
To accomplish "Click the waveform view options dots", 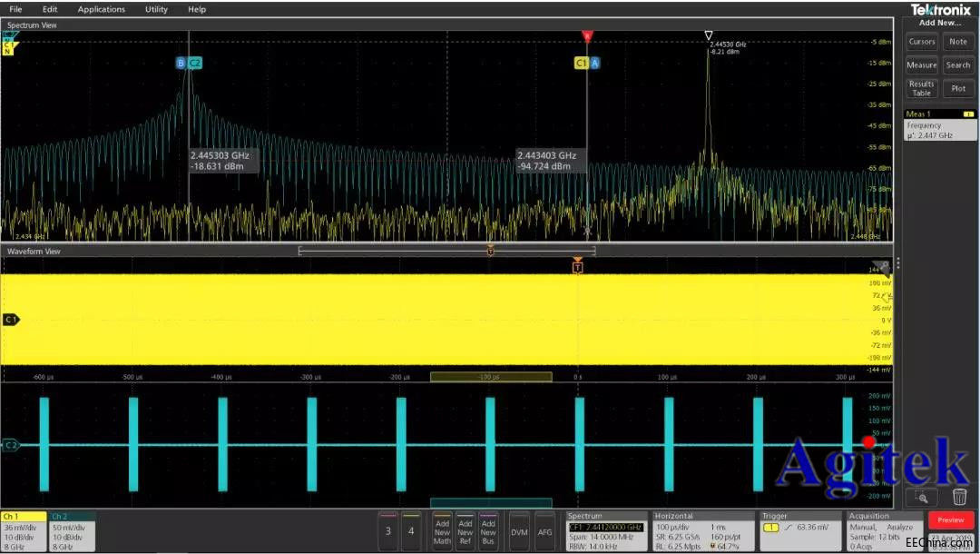I will [898, 263].
